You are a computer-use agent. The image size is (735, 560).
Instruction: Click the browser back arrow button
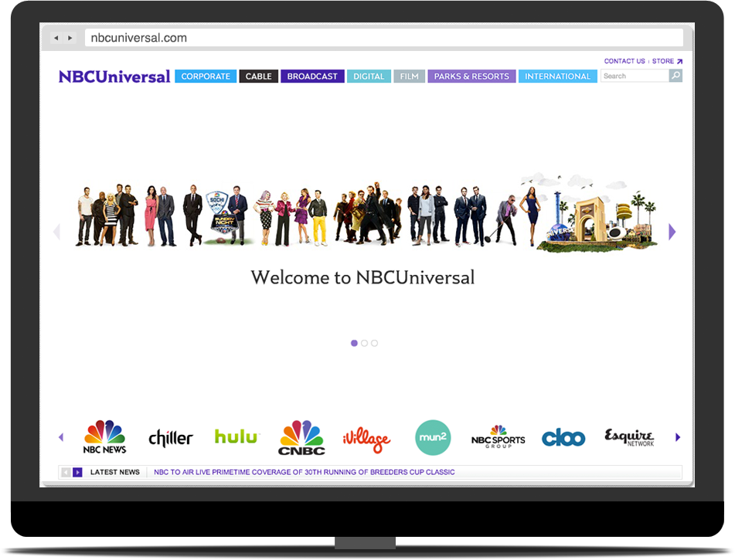(56, 38)
